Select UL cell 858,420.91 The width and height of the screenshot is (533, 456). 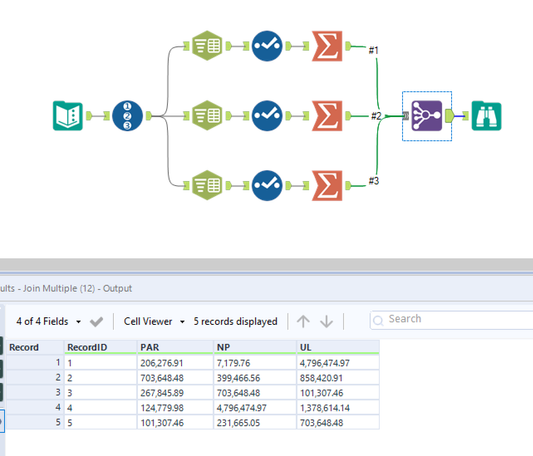coord(338,378)
